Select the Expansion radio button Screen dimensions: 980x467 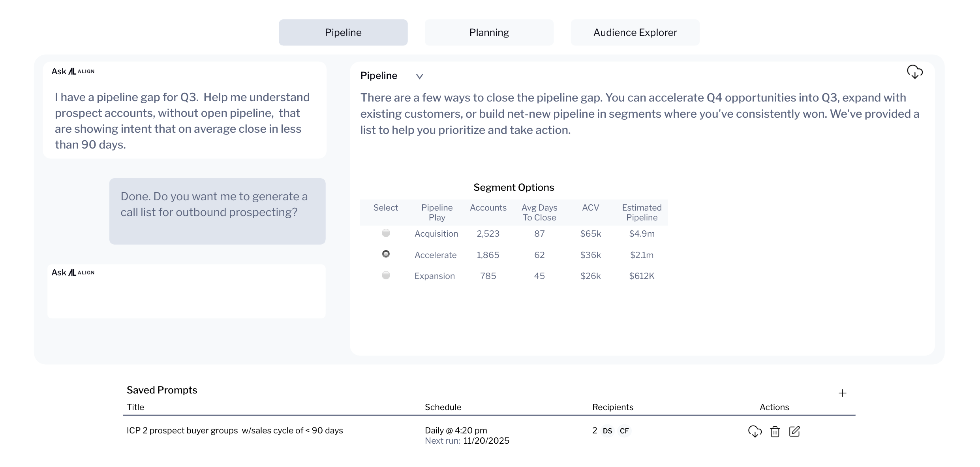pyautogui.click(x=386, y=275)
